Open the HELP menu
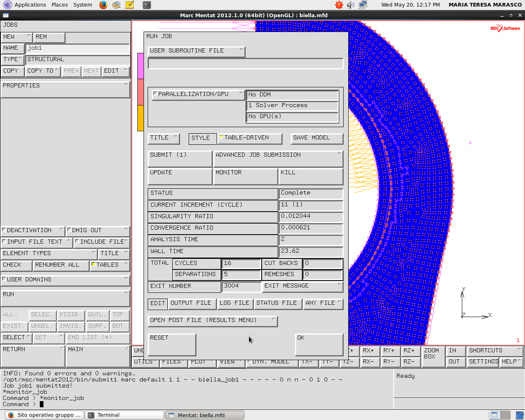The width and height of the screenshot is (525, 420). coord(511,362)
